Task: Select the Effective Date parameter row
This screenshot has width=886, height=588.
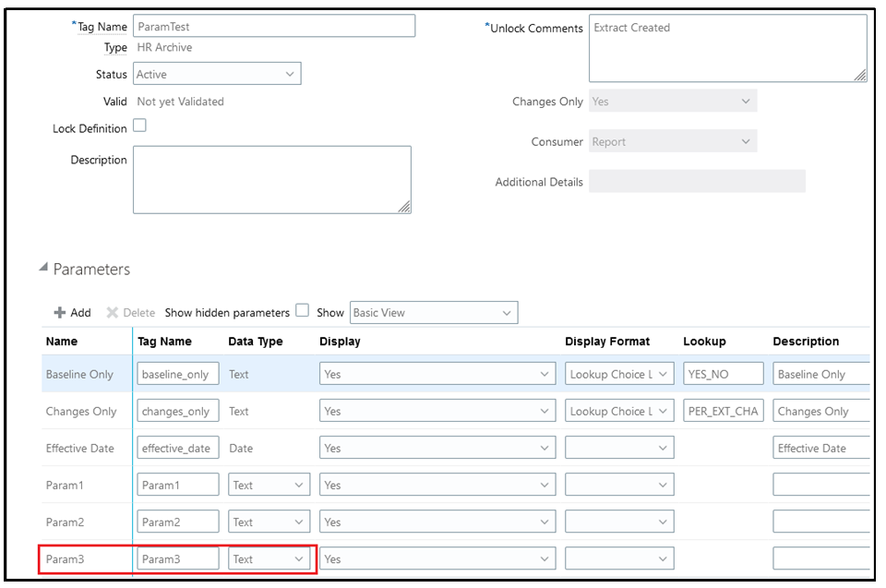Action: 80,448
